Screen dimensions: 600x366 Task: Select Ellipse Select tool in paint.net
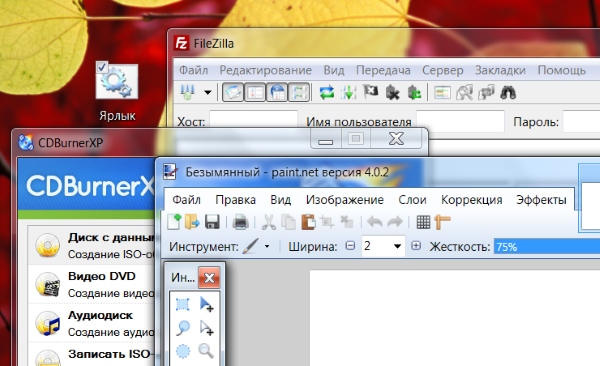[x=183, y=351]
